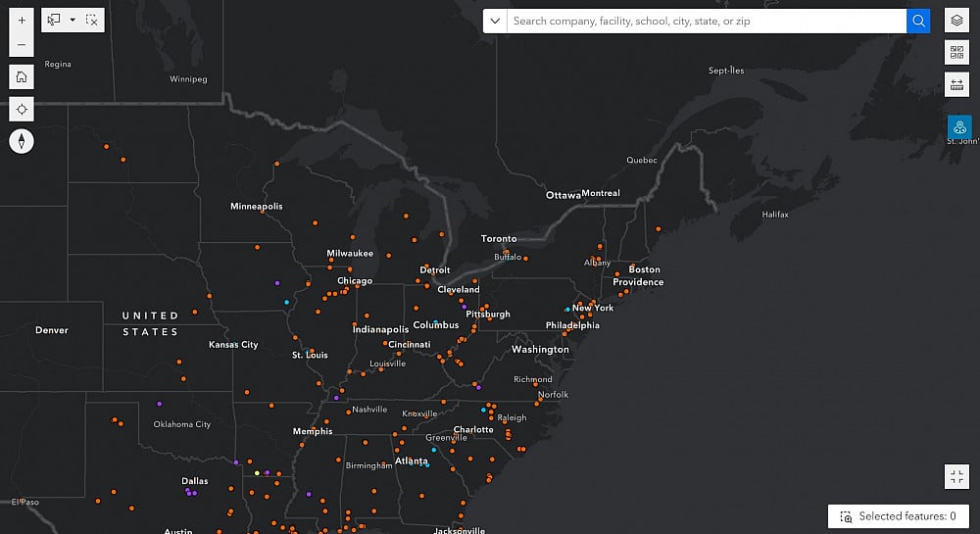Zoom in with the plus button
Viewport: 980px width, 534px height.
[x=22, y=20]
